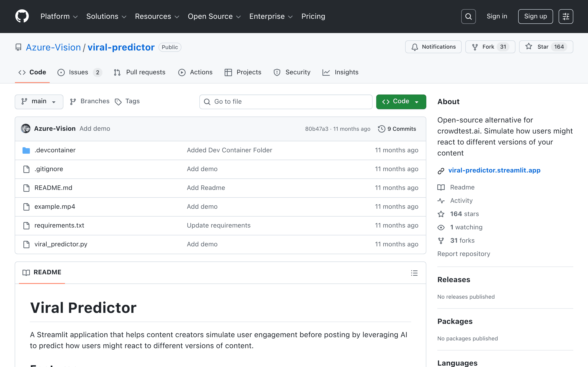
Task: Open the green Code dropdown button
Action: coord(401,101)
